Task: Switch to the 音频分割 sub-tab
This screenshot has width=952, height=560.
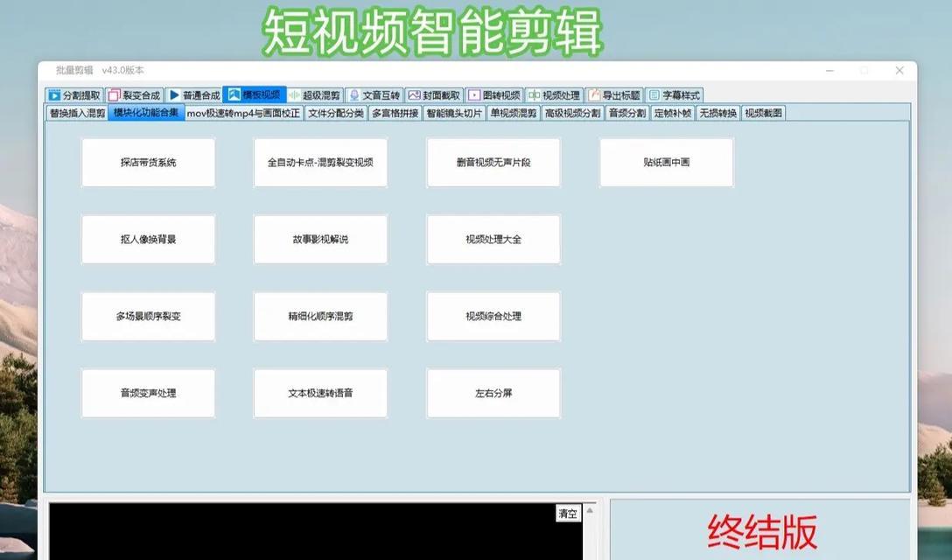Action: pos(627,113)
